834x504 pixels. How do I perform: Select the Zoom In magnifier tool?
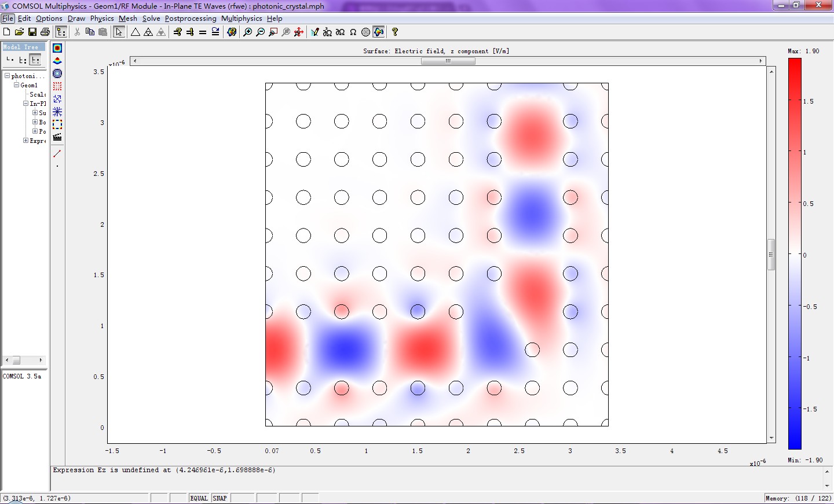pos(248,32)
